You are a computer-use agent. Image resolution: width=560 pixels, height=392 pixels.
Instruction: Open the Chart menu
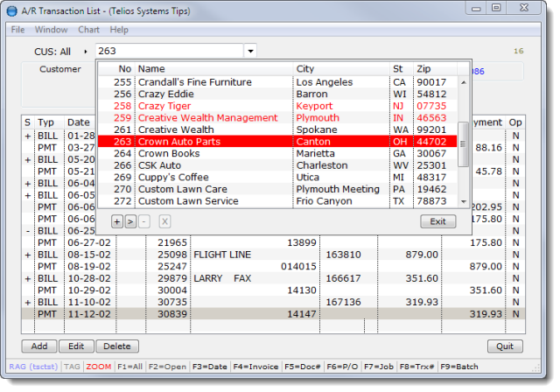click(x=88, y=30)
